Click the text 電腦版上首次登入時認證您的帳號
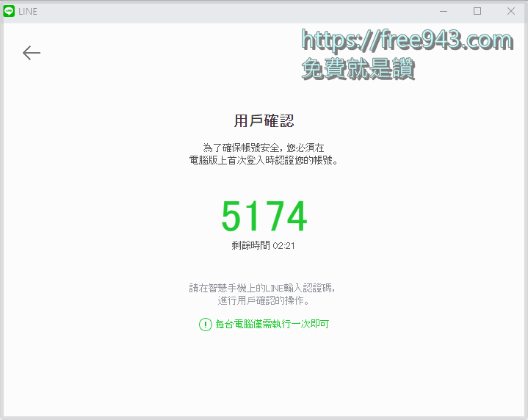Viewport: 528px width, 420px height. tap(261, 160)
